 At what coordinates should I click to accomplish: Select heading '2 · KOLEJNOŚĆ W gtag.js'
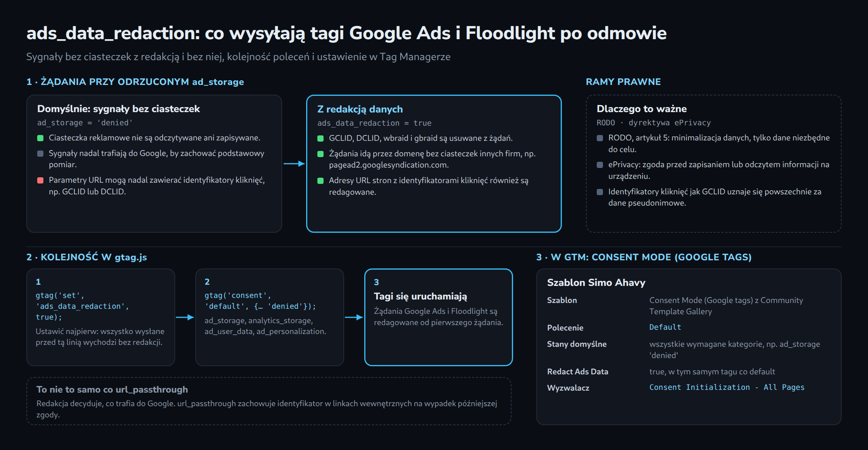click(87, 257)
